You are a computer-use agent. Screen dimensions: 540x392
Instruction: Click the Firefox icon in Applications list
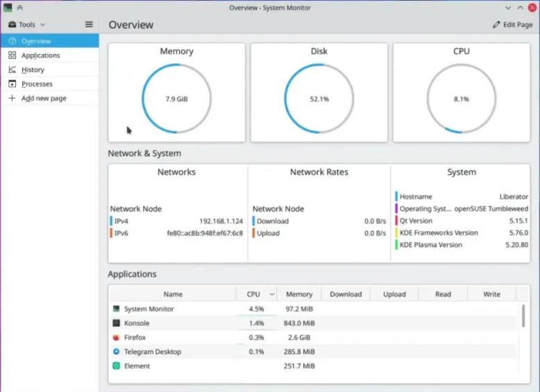coord(116,337)
